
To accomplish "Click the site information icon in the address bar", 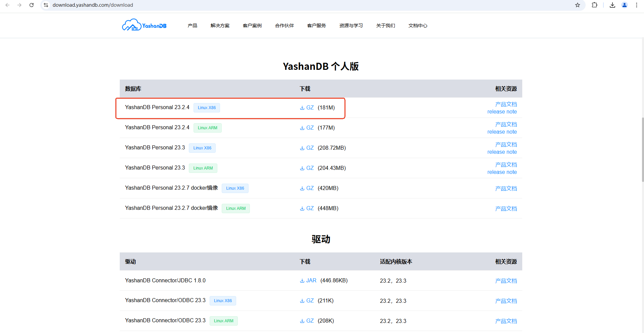I will pos(46,5).
